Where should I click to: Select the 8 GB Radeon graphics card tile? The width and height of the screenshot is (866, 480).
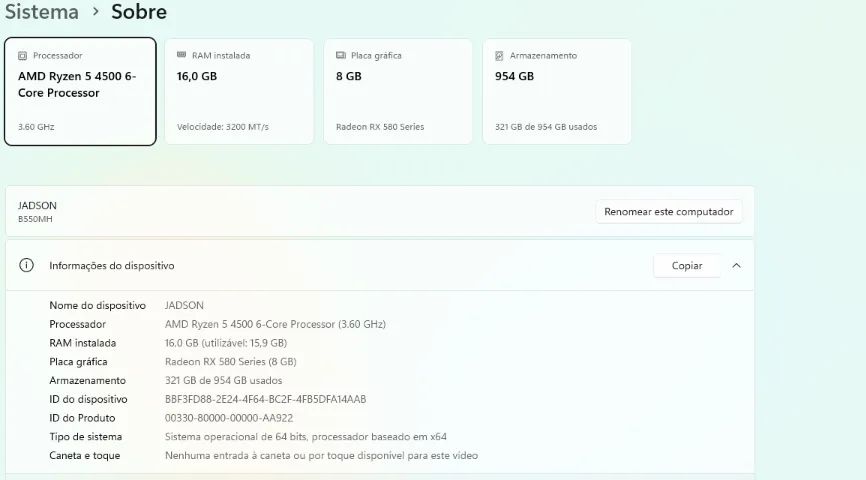(398, 92)
